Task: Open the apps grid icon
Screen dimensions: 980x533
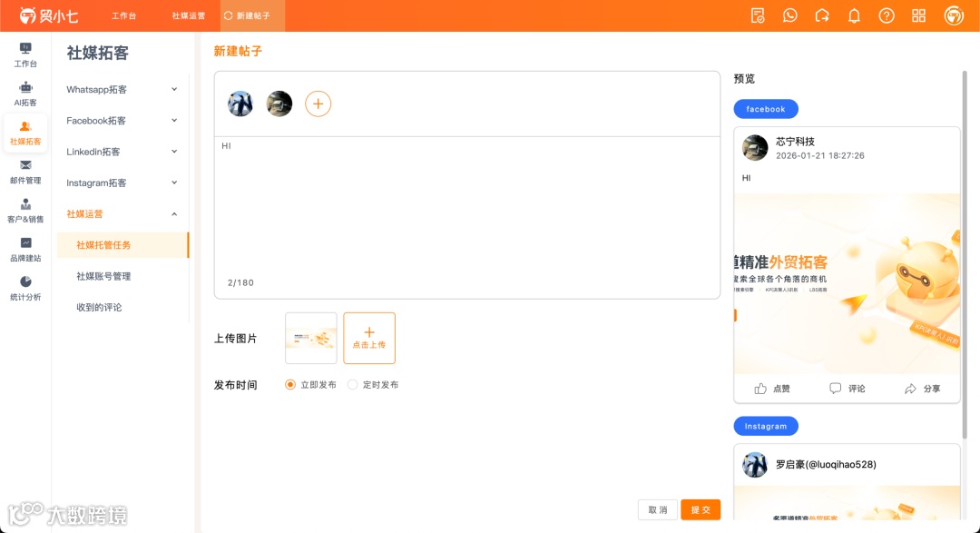Action: click(918, 15)
